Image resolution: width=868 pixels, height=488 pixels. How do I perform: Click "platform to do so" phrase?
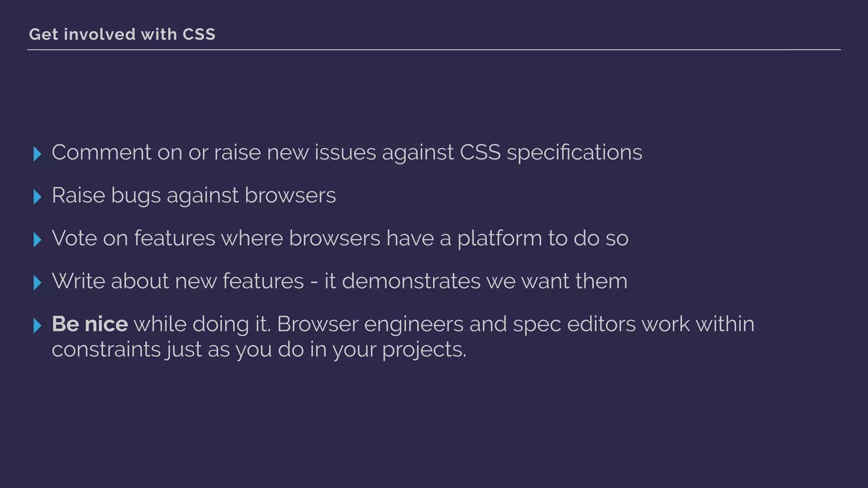(x=542, y=238)
